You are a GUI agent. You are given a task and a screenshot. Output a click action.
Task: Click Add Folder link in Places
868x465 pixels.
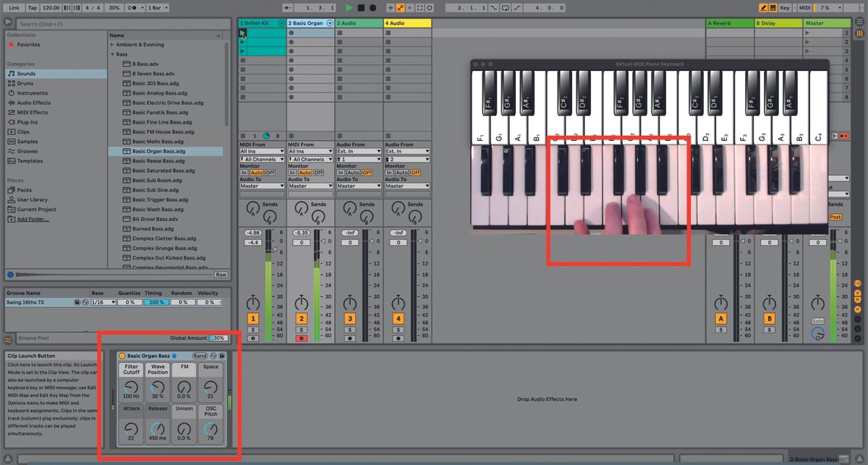33,219
